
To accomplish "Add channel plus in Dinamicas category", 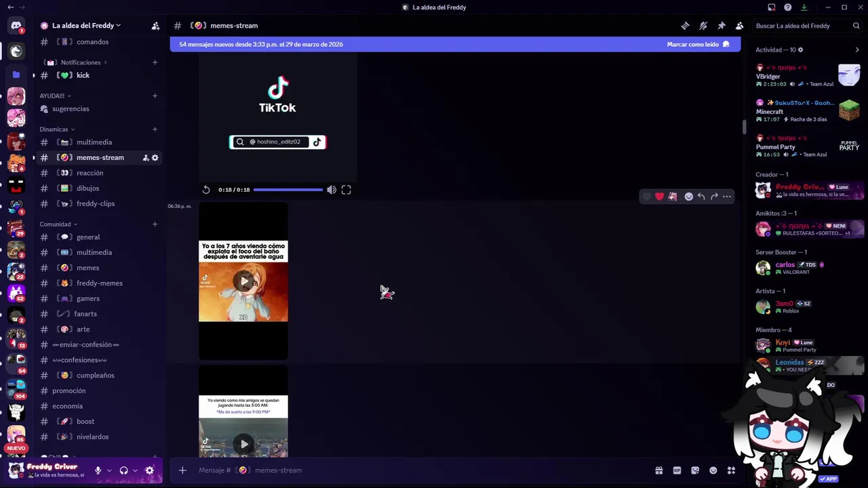I will point(155,129).
